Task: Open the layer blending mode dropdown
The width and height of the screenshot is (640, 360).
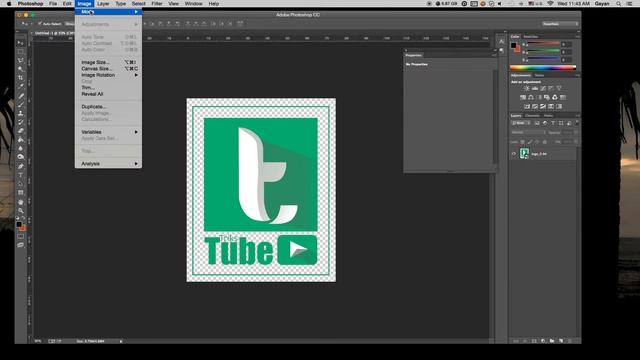Action: (x=528, y=132)
